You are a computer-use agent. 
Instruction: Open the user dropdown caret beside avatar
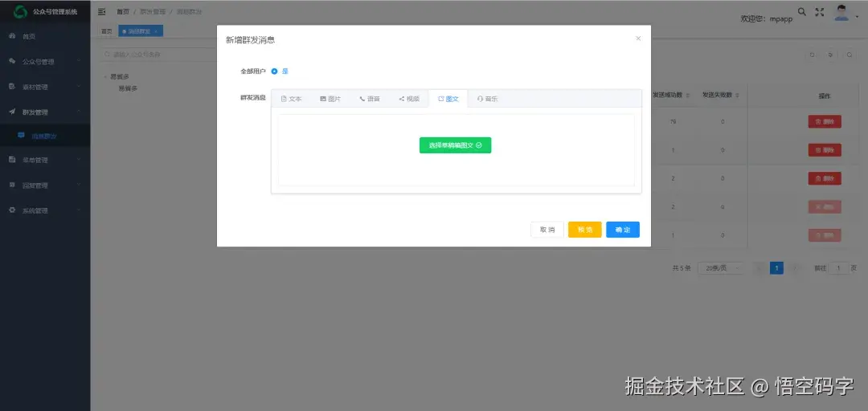(x=857, y=17)
